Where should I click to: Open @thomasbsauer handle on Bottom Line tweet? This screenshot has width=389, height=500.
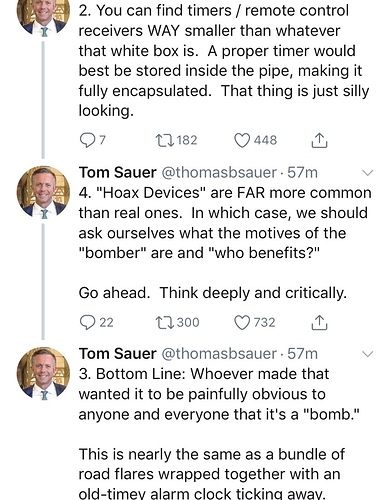click(x=219, y=354)
